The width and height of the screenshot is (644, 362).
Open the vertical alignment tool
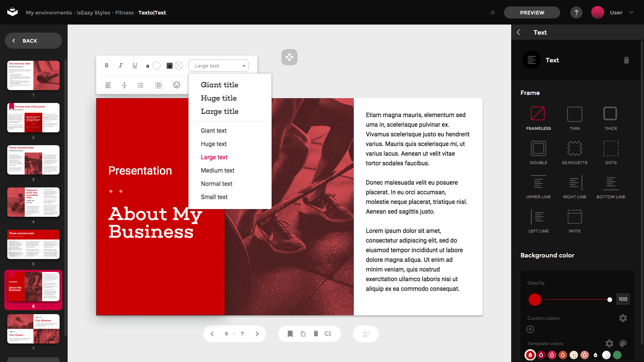[124, 85]
